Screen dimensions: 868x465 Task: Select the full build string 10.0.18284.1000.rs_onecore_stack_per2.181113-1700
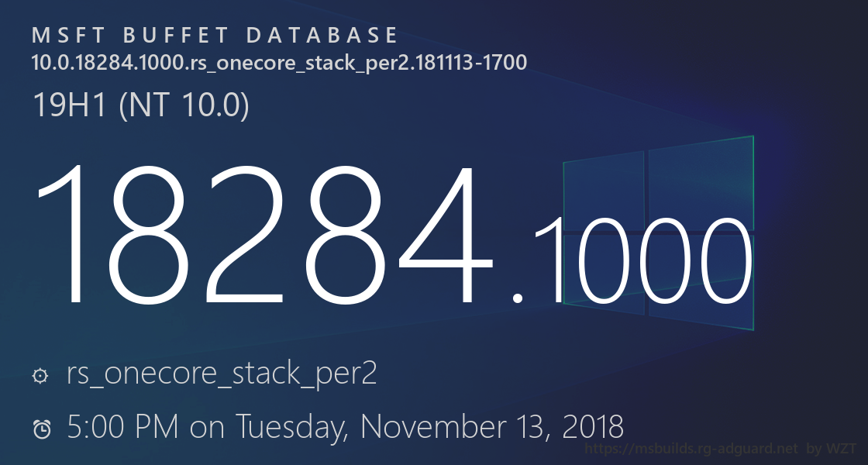(x=279, y=62)
